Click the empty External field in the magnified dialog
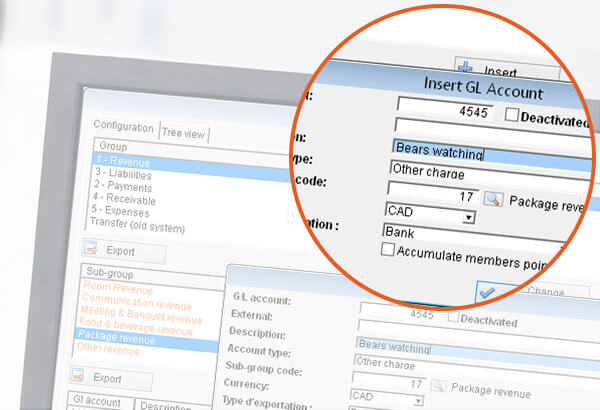Viewport: 600px width, 410px height. [493, 131]
